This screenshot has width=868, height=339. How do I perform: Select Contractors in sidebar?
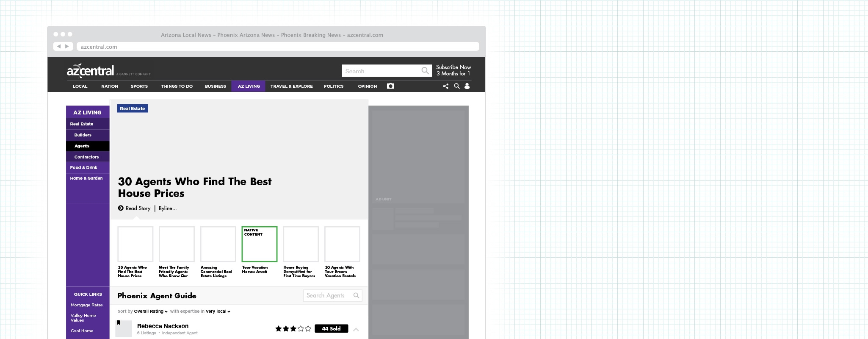tap(88, 157)
